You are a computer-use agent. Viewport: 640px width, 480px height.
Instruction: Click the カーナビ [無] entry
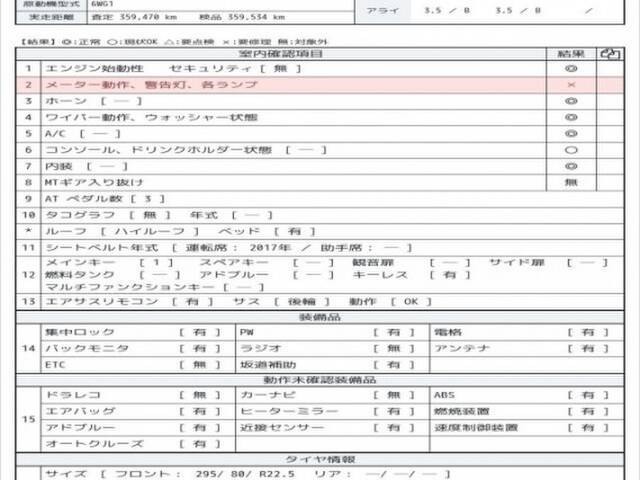point(327,395)
